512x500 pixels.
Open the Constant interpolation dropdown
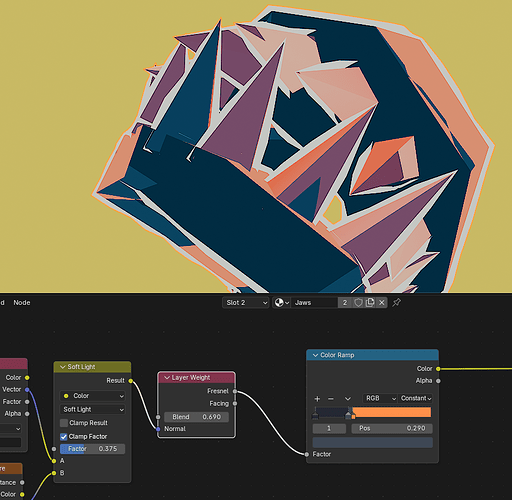[x=416, y=398]
